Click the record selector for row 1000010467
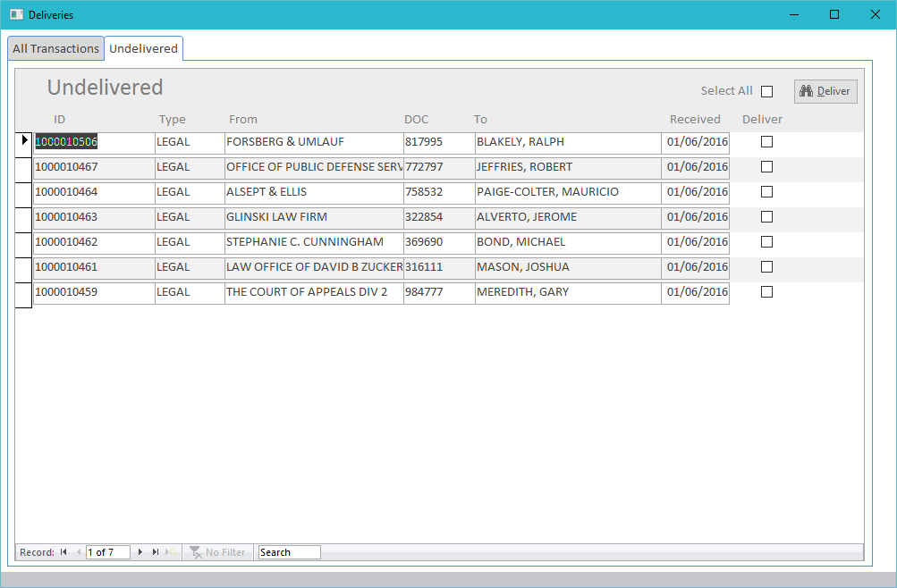The width and height of the screenshot is (897, 588). click(x=23, y=168)
